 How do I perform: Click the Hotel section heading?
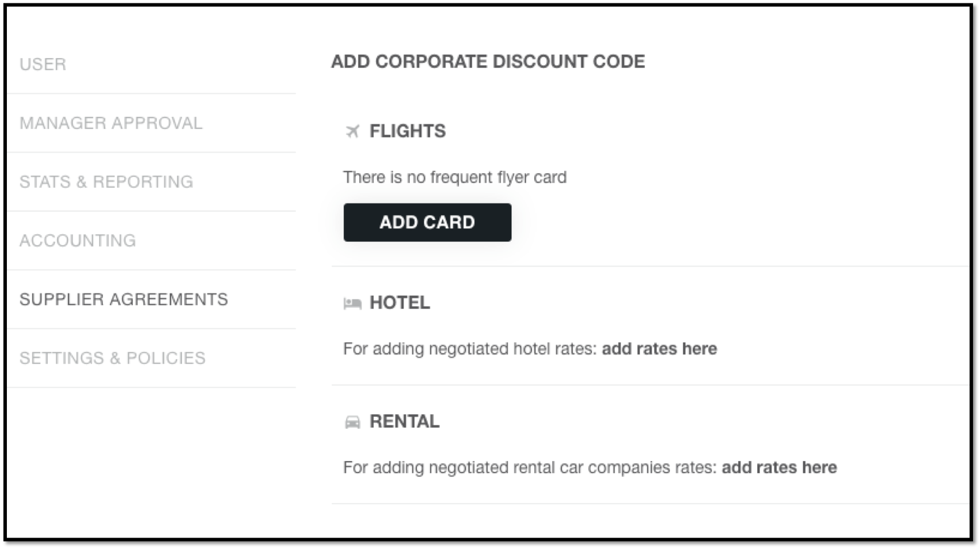pos(400,303)
